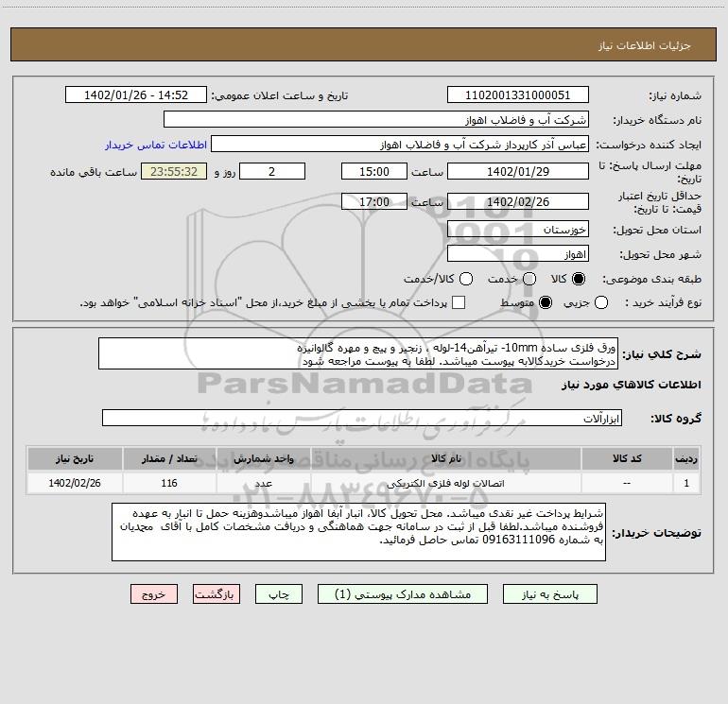The height and width of the screenshot is (704, 728).
Task: Click the بازگشت back button
Action: [217, 594]
